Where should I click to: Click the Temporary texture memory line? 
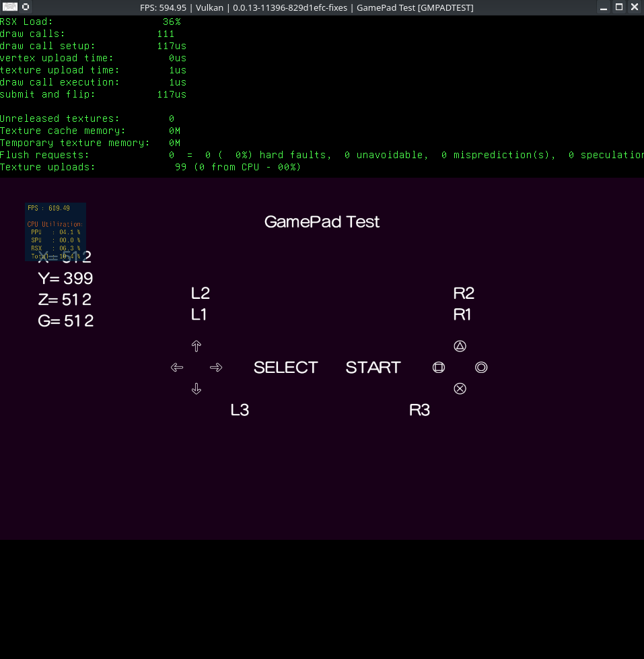(x=90, y=143)
